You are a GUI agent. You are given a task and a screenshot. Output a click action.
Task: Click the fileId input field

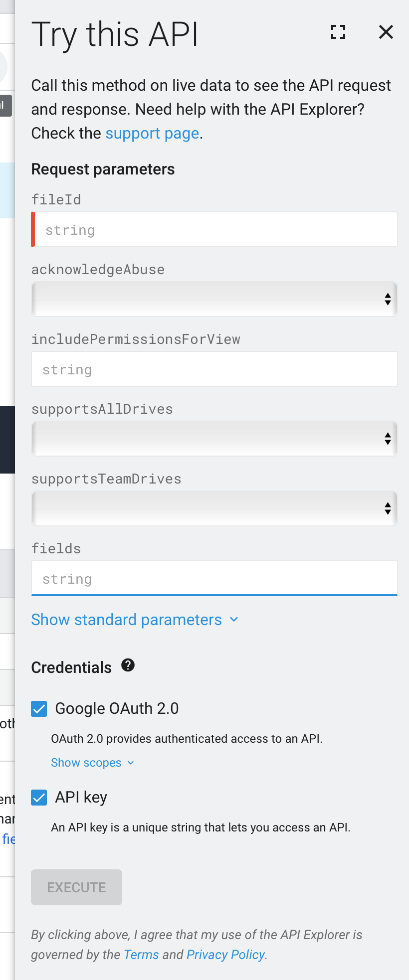tap(213, 229)
